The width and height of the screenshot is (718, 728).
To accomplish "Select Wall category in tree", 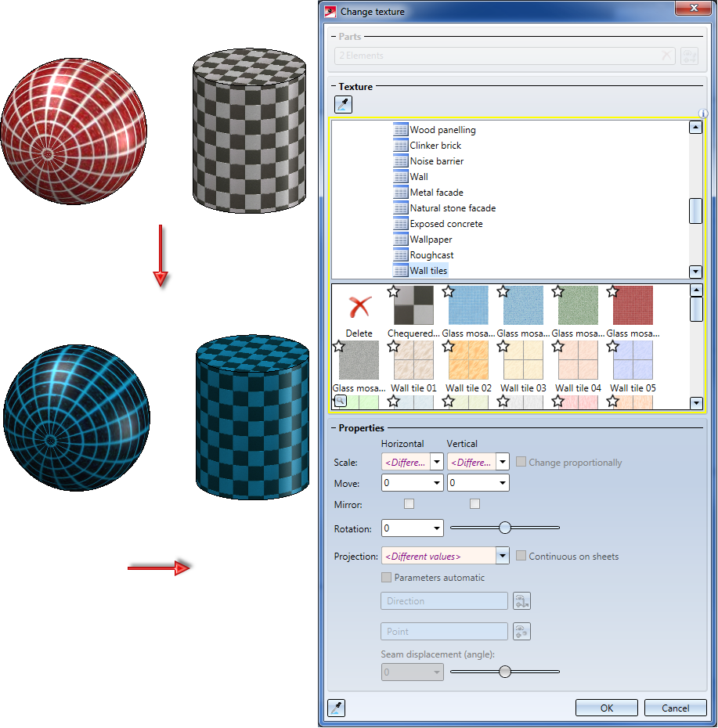I will [x=419, y=176].
